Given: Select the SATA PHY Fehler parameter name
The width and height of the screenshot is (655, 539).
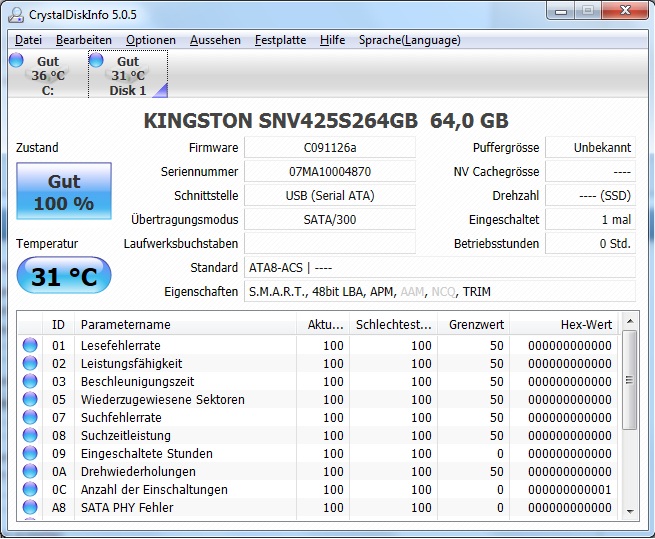Looking at the screenshot, I should pos(127,507).
